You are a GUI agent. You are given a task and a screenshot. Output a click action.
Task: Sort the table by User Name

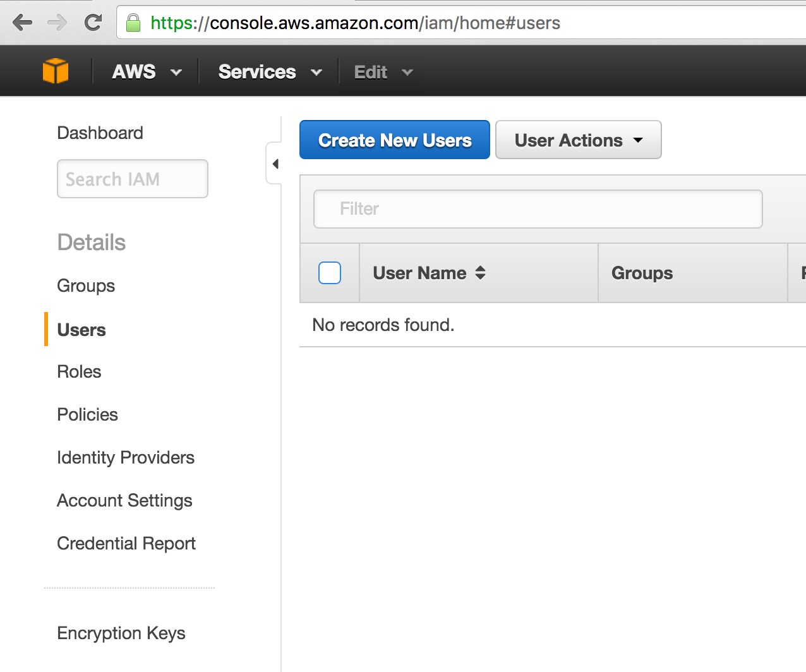click(x=429, y=273)
